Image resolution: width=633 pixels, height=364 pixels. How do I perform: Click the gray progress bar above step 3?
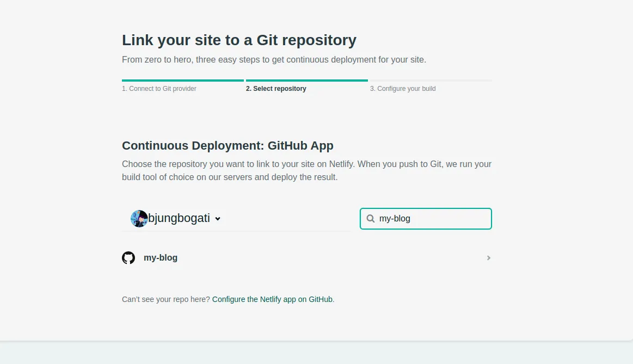(431, 81)
